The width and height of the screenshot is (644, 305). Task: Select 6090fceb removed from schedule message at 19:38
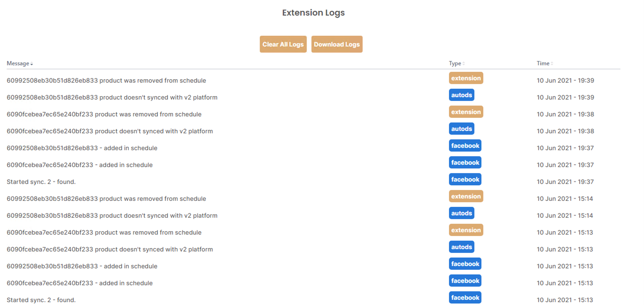104,114
